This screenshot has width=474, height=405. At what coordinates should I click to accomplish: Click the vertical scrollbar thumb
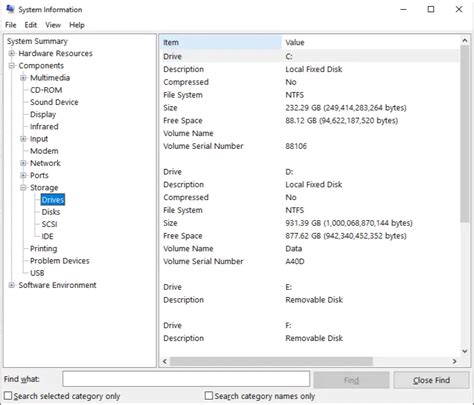coord(465,134)
